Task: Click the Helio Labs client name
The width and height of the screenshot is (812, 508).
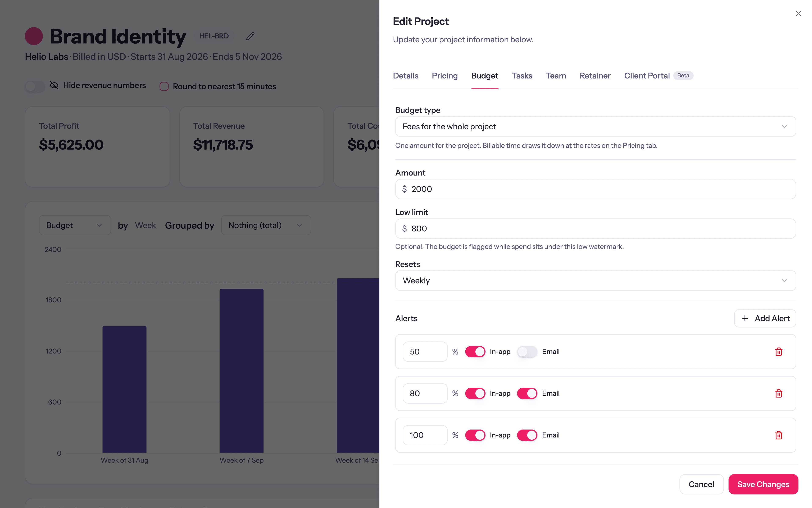Action: [46, 57]
